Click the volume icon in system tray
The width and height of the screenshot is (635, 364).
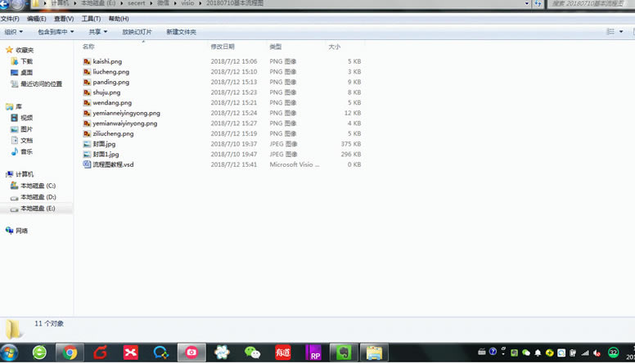(597, 353)
